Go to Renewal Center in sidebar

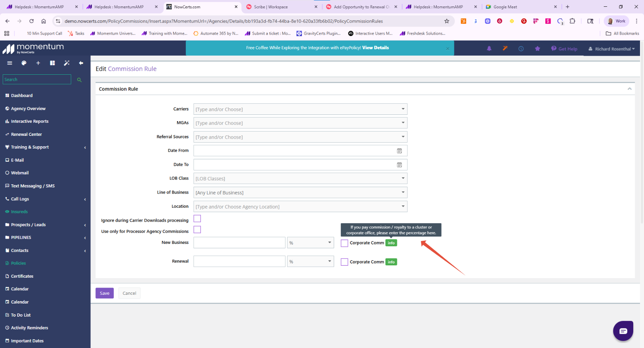26,135
